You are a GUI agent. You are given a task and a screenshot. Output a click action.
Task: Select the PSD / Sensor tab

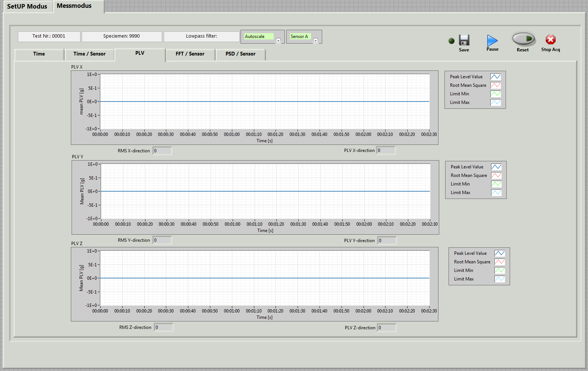pos(240,54)
